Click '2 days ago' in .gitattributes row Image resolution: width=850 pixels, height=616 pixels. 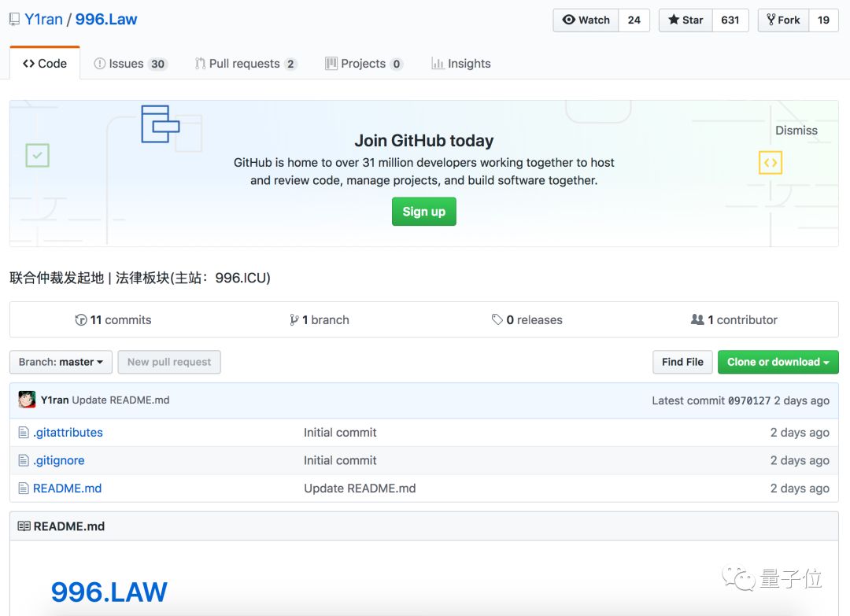pos(800,433)
